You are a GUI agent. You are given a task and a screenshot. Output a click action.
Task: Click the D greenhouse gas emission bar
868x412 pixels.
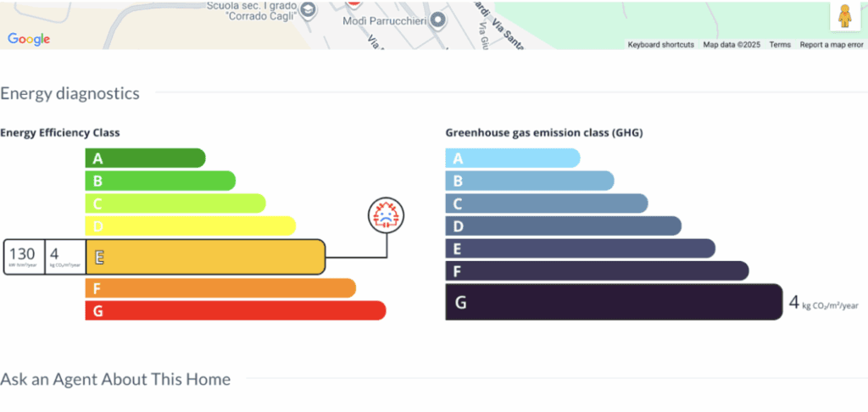(563, 225)
